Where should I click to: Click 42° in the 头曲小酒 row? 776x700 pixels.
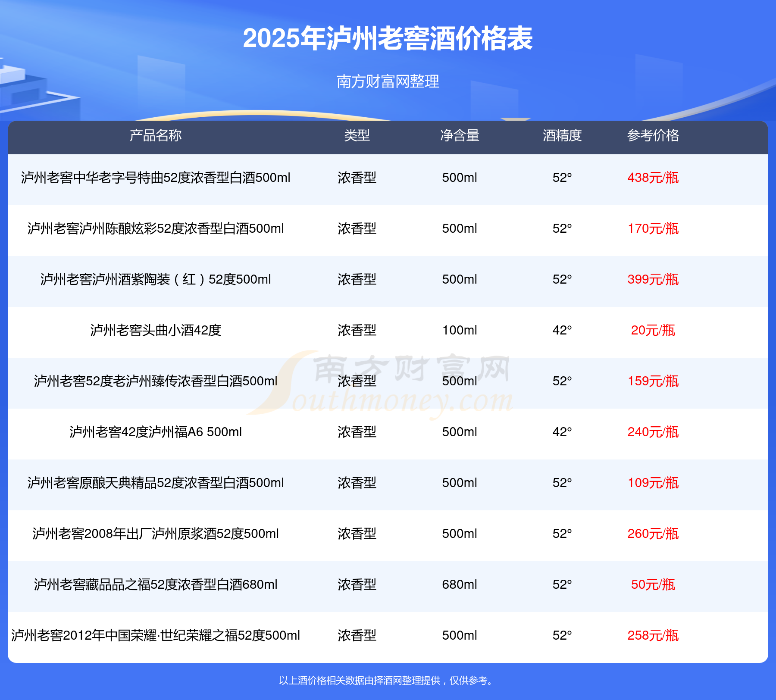tap(562, 330)
